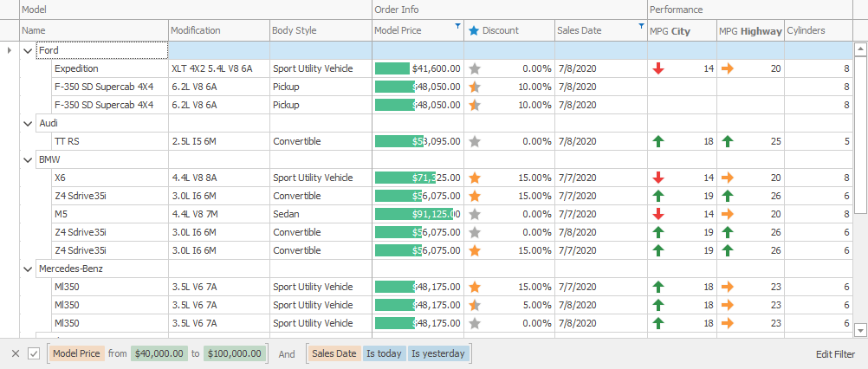Open the Model Price column filter icon

457,25
